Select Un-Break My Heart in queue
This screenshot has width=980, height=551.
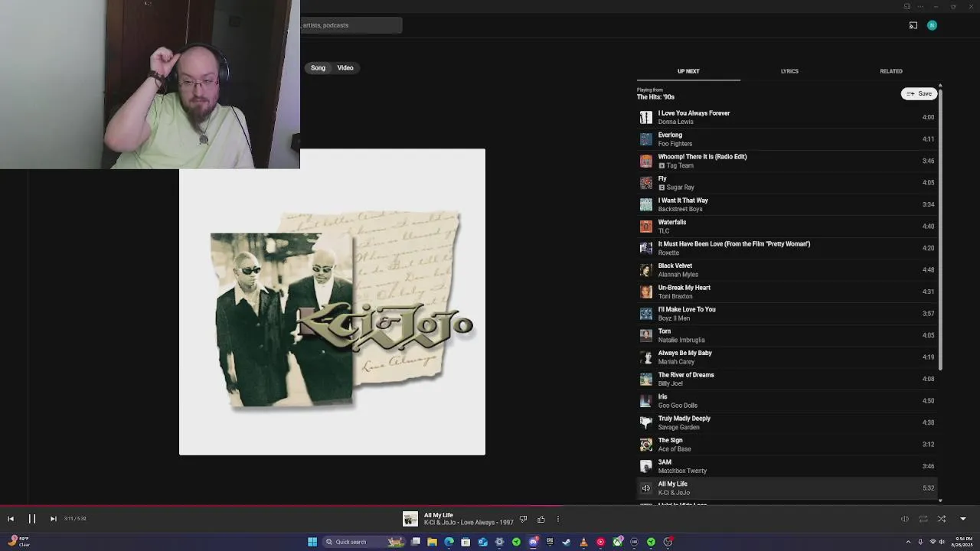pos(787,292)
